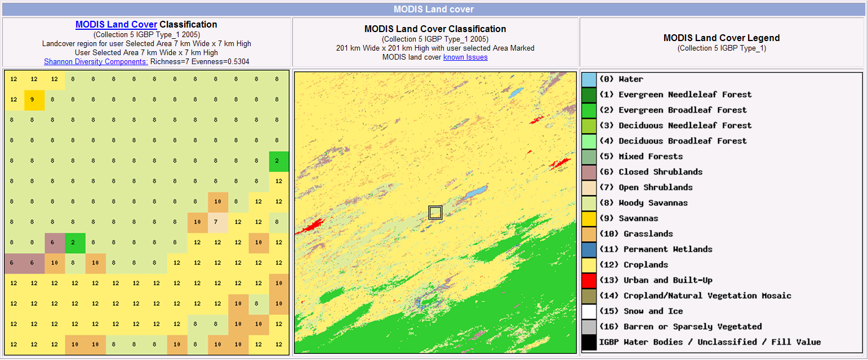The width and height of the screenshot is (868, 360).
Task: Open the Shannon Diversity Components link
Action: pos(96,62)
